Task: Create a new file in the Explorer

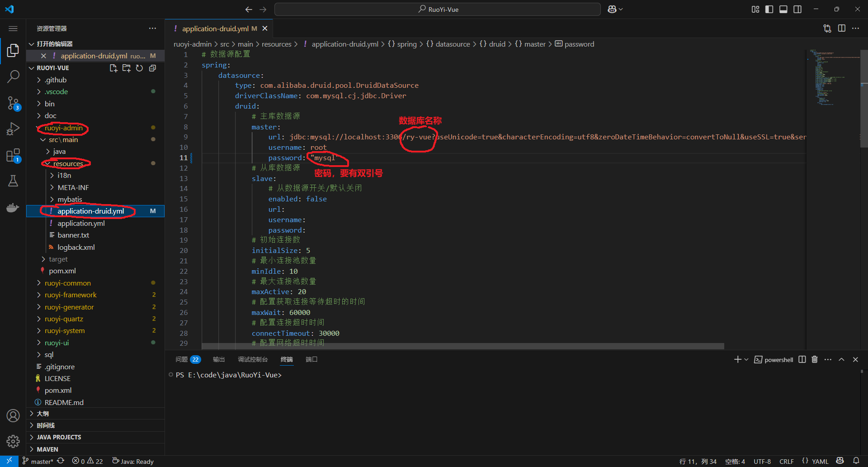Action: coord(113,68)
